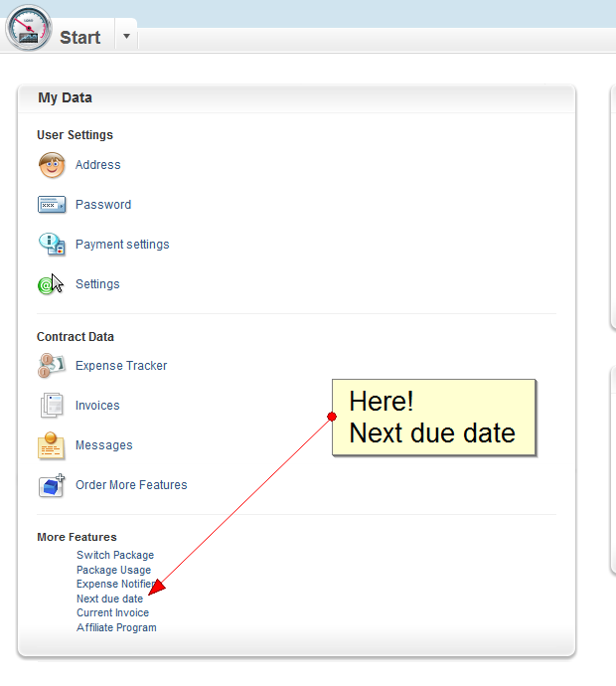The width and height of the screenshot is (616, 686).
Task: Select the Switch Package link
Action: pyautogui.click(x=115, y=556)
